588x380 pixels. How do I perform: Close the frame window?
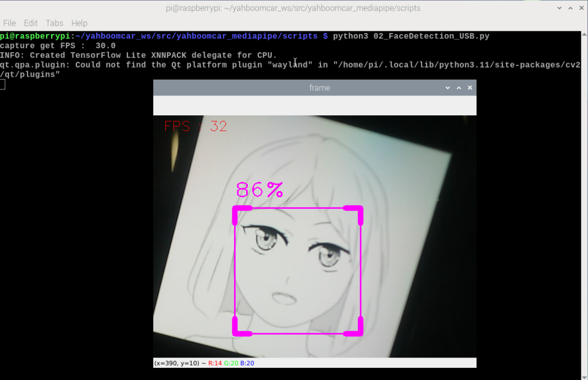point(470,88)
